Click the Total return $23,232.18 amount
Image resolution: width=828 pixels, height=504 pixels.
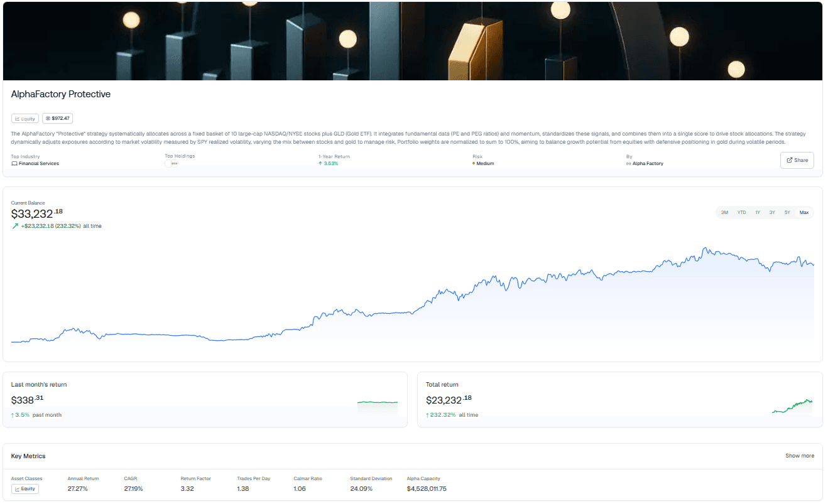[x=449, y=399]
